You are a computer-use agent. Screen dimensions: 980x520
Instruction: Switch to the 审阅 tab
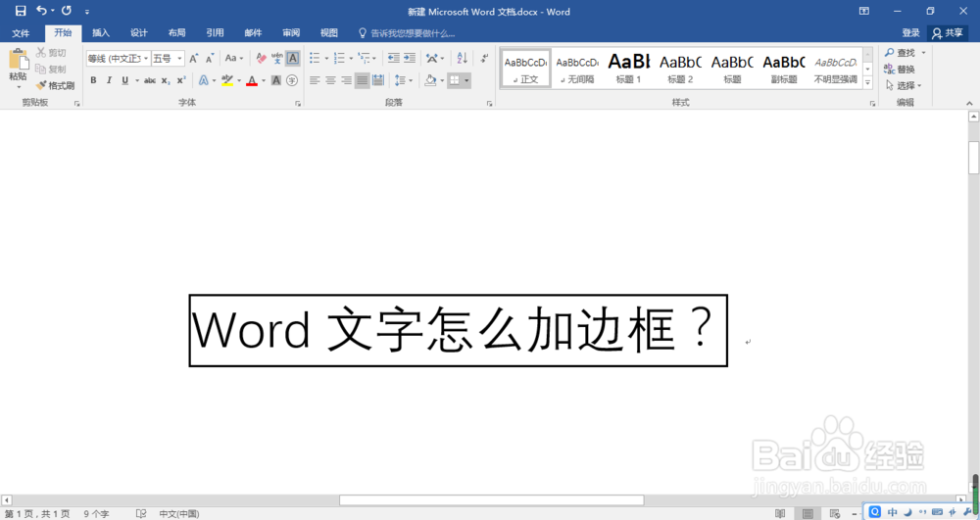tap(291, 33)
